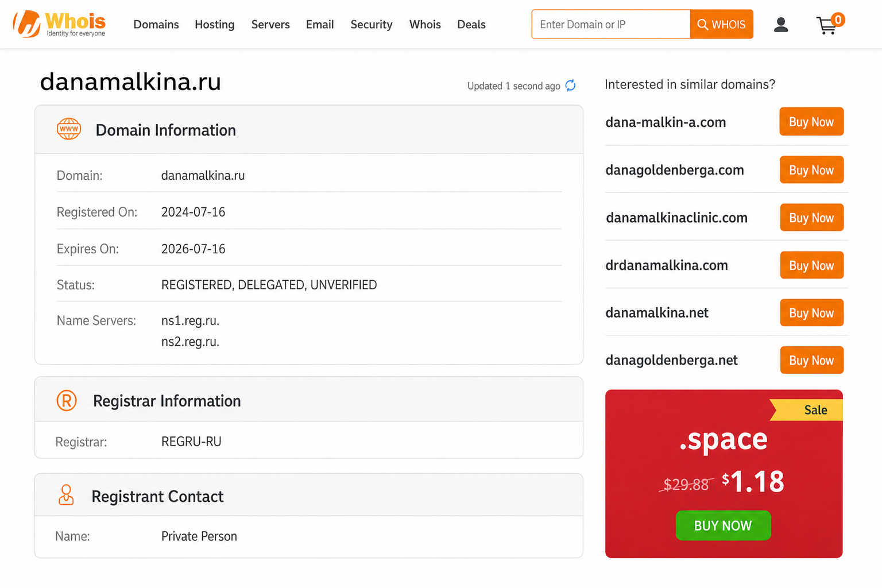This screenshot has width=882, height=588.
Task: Click danamalkina.net domain name
Action: tap(657, 312)
